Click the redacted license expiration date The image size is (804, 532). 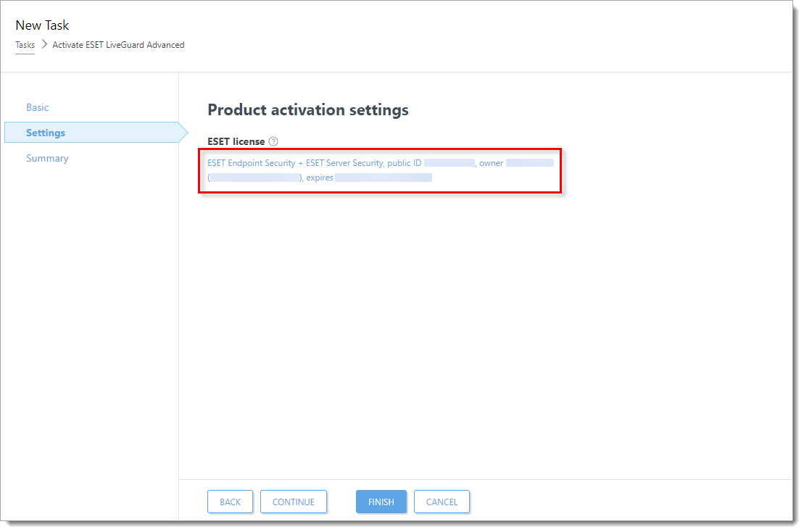coord(383,178)
